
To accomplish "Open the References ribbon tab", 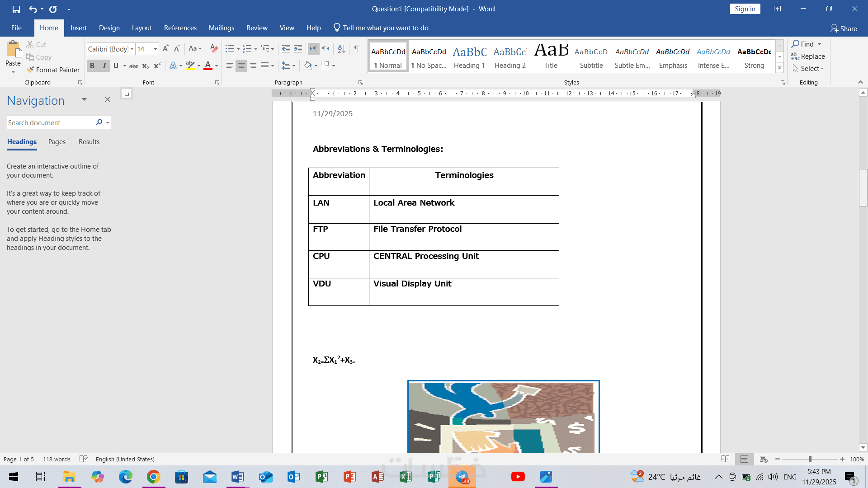I will tap(180, 28).
